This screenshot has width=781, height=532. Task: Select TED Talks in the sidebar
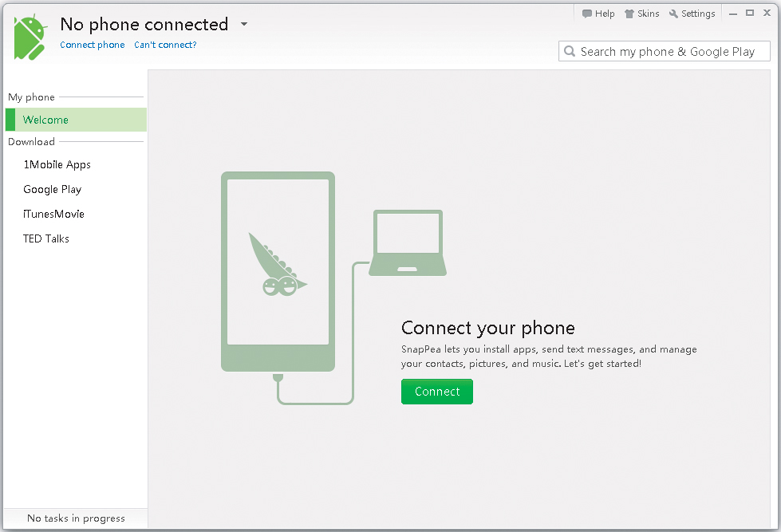(45, 238)
